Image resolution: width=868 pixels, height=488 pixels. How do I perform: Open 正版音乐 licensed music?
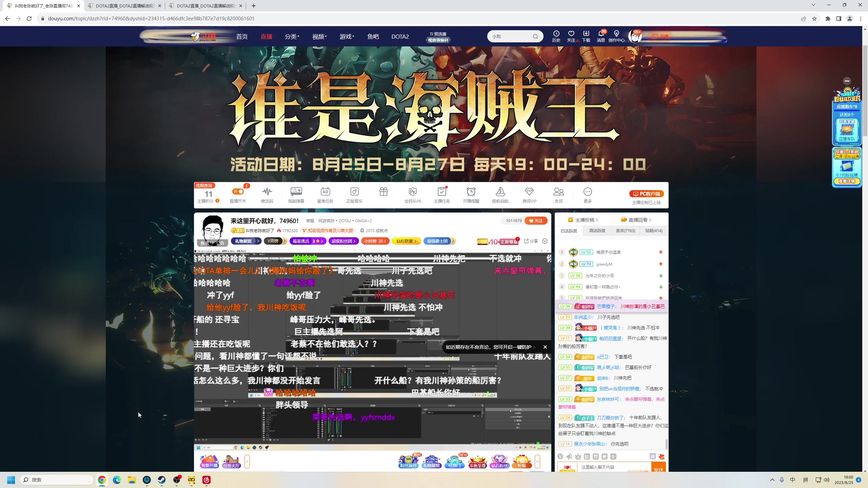(354, 195)
